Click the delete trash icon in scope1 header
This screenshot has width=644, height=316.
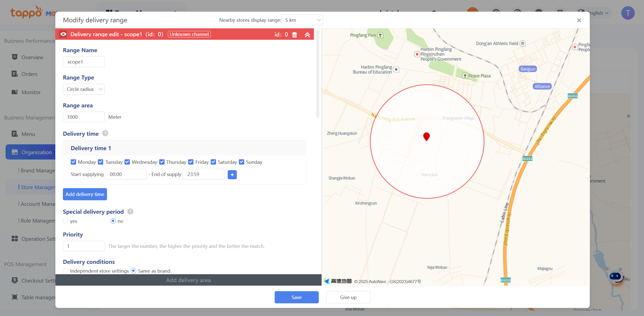[x=294, y=35]
